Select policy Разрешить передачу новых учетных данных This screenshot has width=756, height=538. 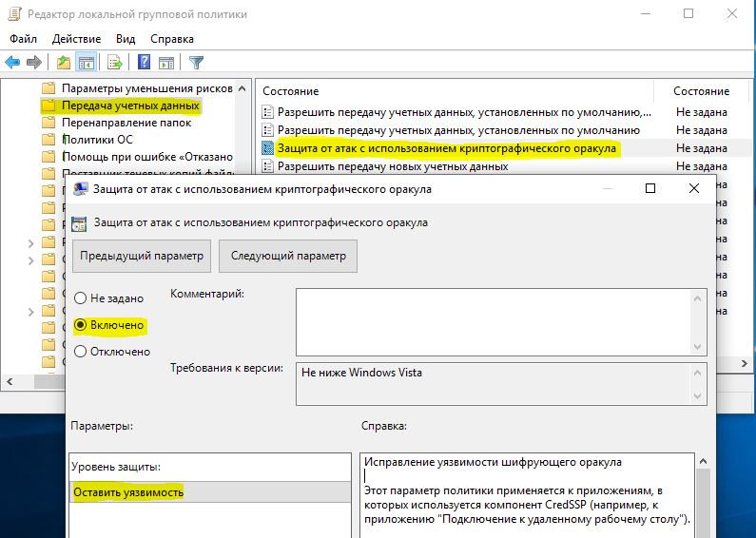[393, 166]
